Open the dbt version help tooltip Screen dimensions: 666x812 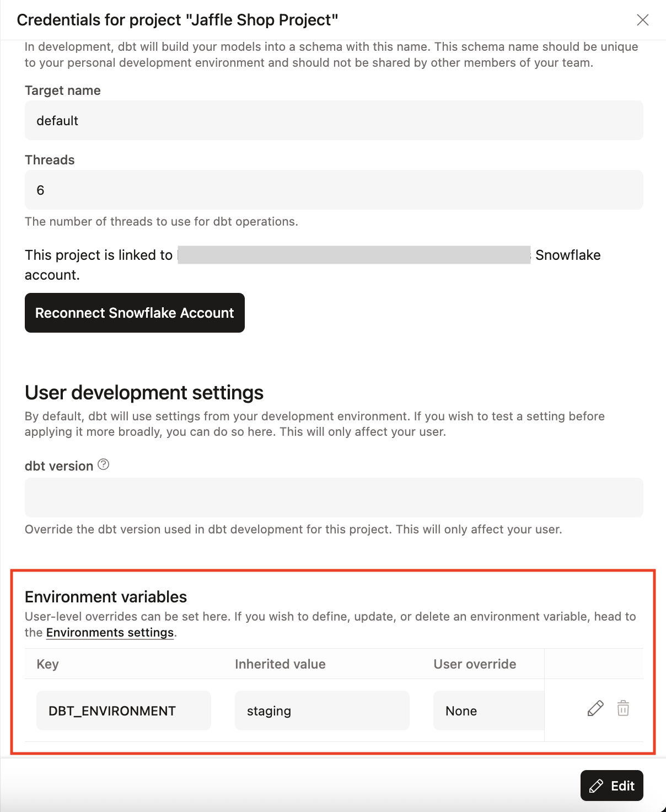(104, 465)
